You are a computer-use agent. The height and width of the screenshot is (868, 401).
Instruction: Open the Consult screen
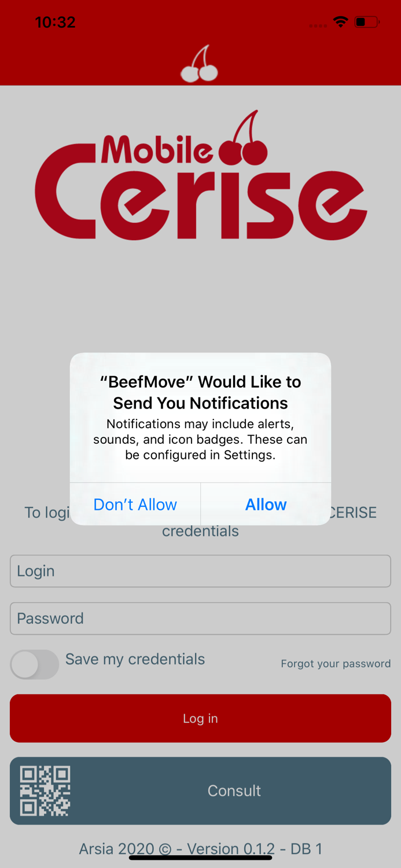point(234,790)
